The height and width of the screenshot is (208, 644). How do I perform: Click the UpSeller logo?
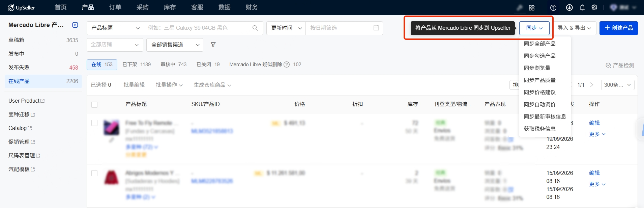click(x=21, y=7)
